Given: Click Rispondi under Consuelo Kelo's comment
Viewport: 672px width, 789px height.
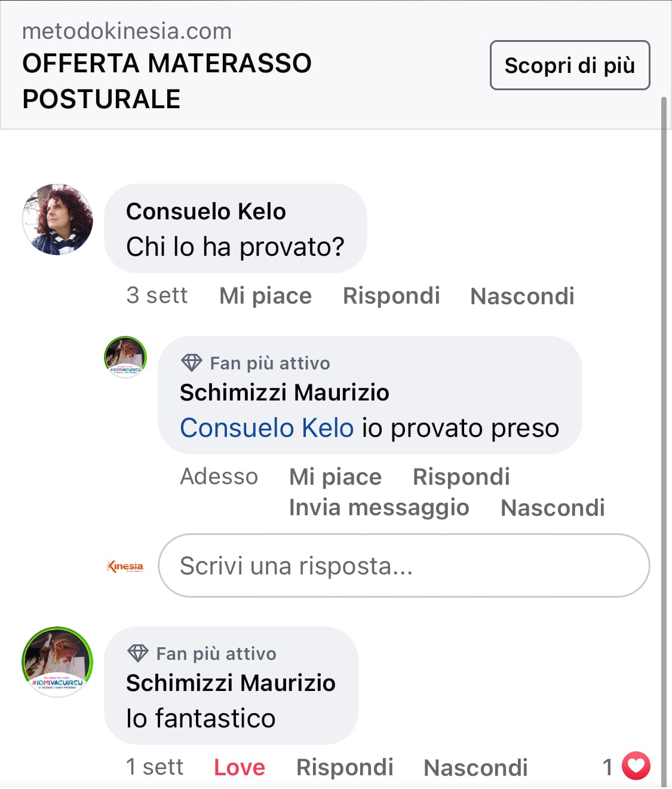Looking at the screenshot, I should pos(391,296).
